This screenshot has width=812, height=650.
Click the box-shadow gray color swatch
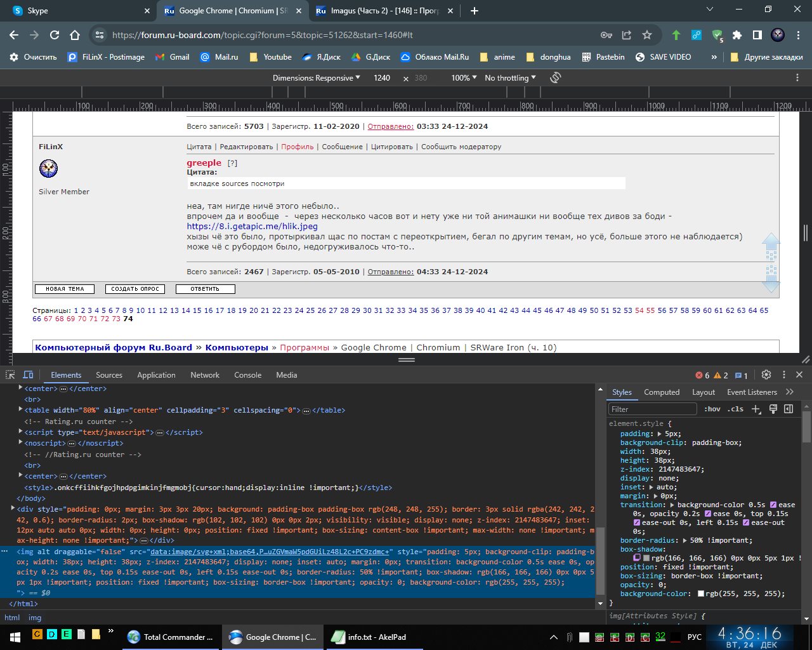(x=646, y=558)
